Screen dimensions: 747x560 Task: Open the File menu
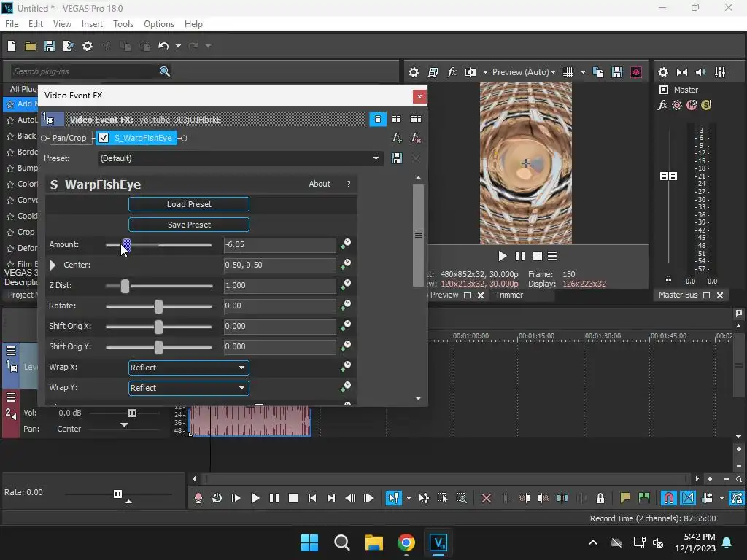tap(12, 24)
